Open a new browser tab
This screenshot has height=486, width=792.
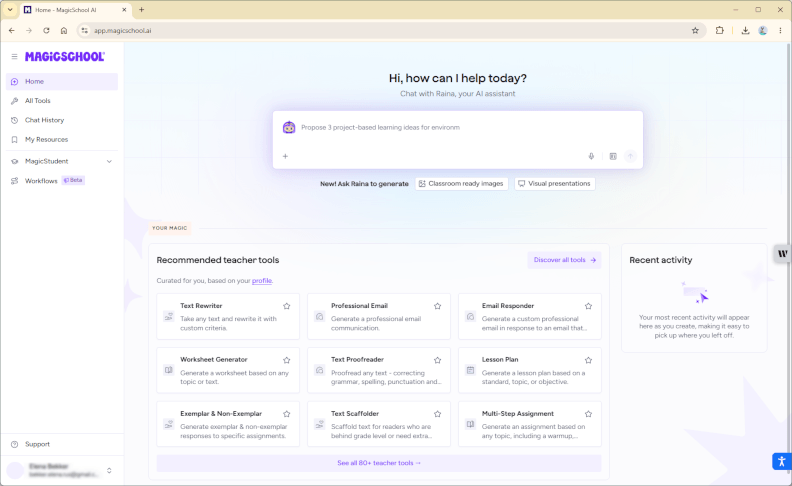pyautogui.click(x=141, y=10)
